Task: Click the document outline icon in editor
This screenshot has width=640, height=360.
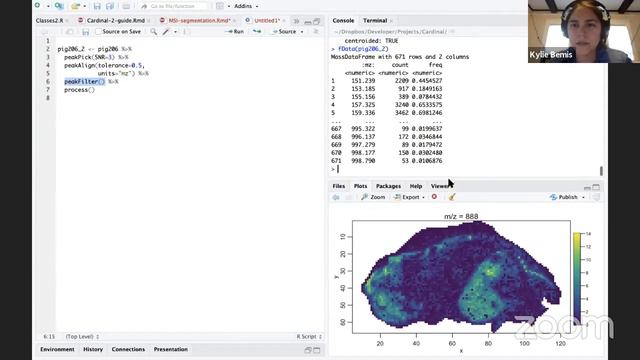Action: (x=316, y=31)
